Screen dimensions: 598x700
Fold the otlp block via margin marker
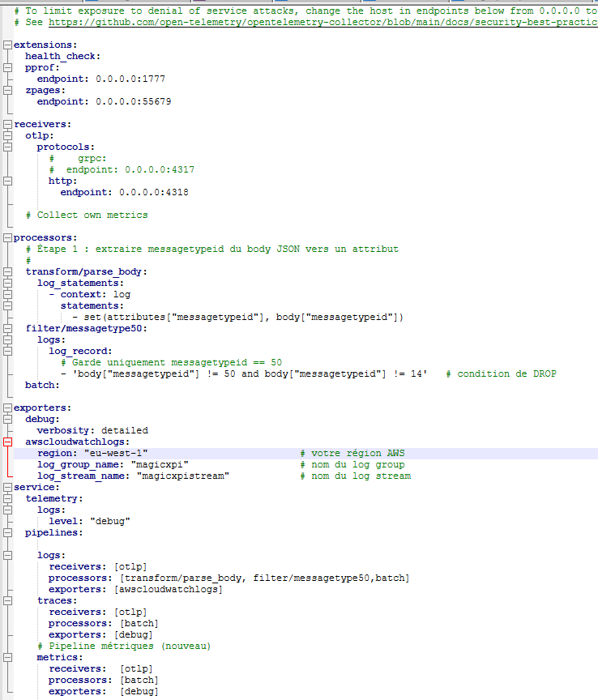point(7,135)
